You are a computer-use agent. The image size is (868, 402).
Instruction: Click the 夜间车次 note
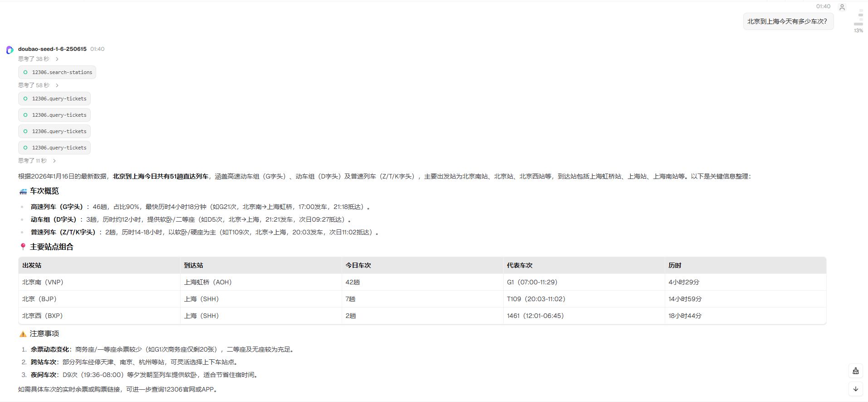(145, 375)
